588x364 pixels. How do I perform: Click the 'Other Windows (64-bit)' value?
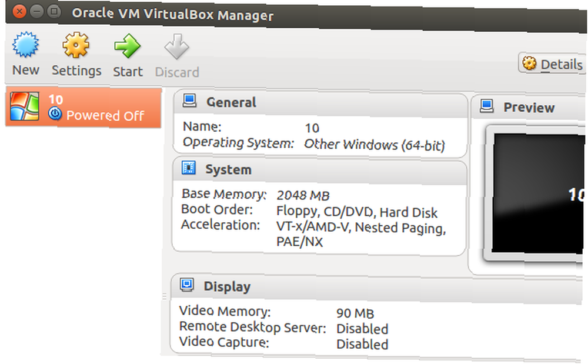[x=374, y=145]
